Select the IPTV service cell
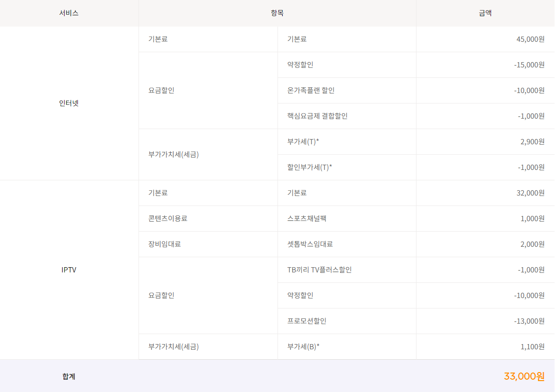This screenshot has height=392, width=555. [x=69, y=270]
